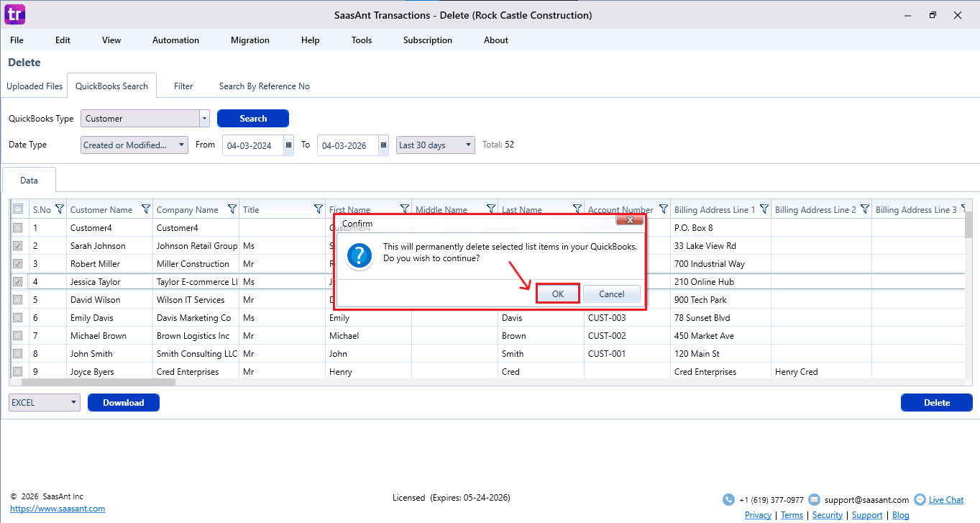
Task: Click the Customer Name column filter icon
Action: [x=146, y=209]
